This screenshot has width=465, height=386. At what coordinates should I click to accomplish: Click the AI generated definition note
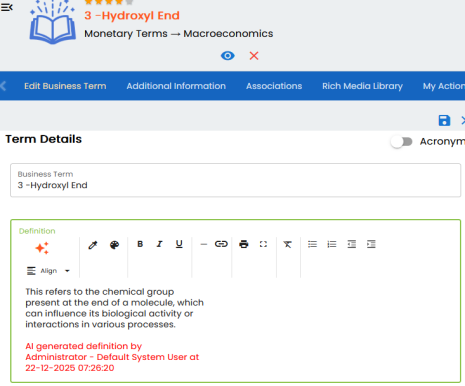[112, 357]
